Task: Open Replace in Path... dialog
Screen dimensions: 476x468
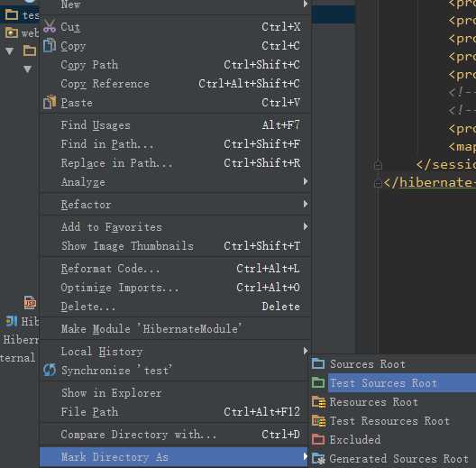Action: 175,163
